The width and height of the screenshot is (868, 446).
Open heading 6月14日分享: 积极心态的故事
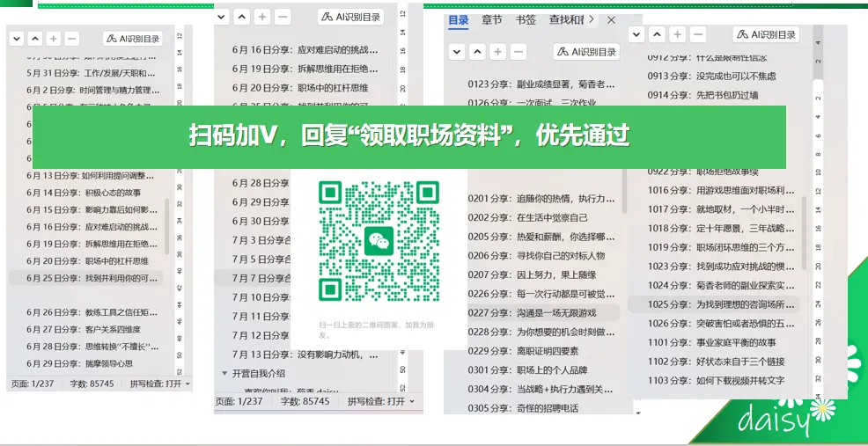pos(84,193)
